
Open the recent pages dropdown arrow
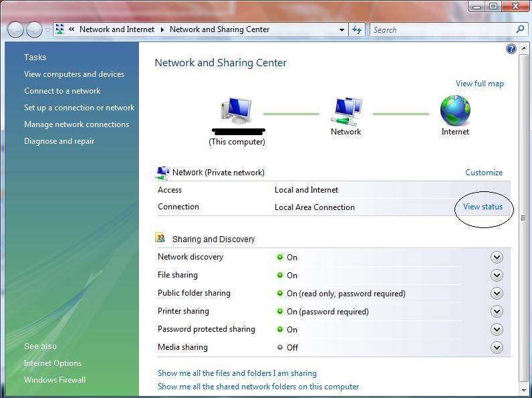click(47, 30)
